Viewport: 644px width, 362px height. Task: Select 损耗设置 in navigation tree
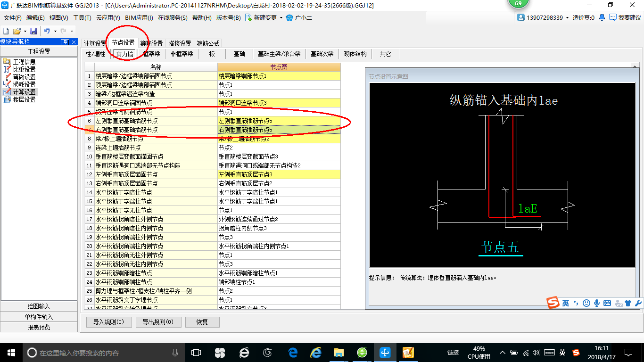[x=24, y=84]
